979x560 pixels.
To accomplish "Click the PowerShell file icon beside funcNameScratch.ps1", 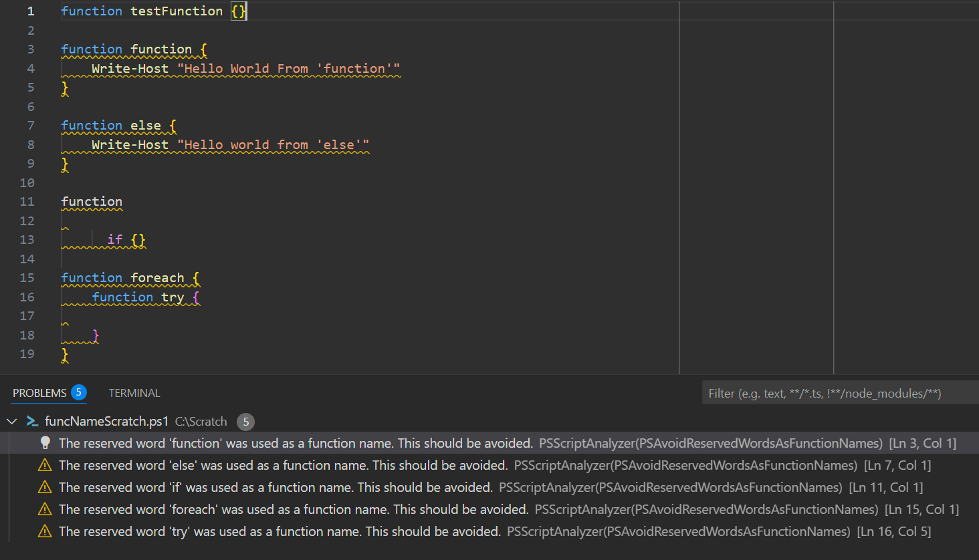I will tap(31, 421).
